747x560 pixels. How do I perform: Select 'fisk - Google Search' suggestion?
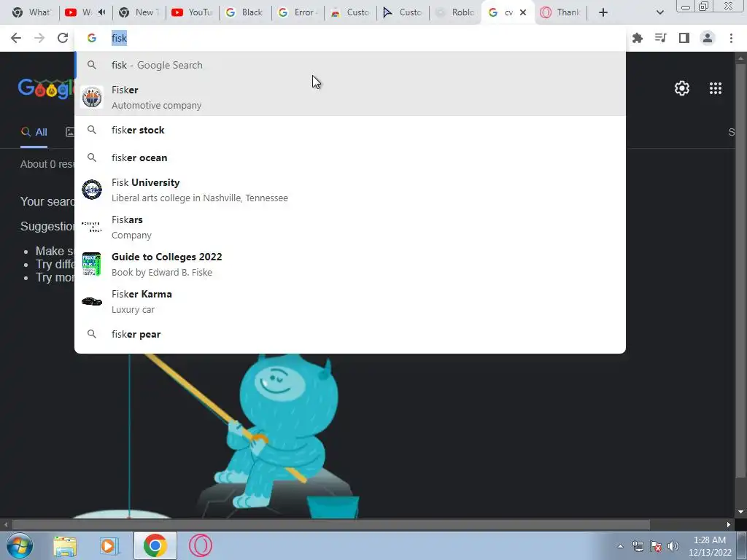[x=350, y=65]
